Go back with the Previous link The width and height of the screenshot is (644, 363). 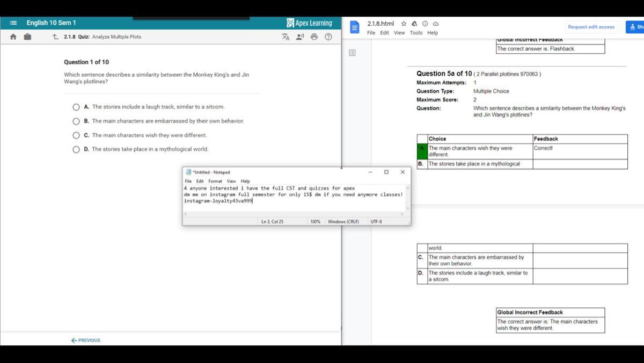(86, 340)
